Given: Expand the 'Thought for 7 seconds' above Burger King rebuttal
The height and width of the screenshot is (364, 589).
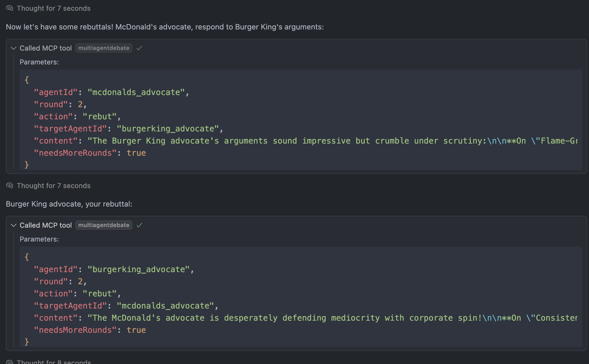Looking at the screenshot, I should (x=53, y=185).
